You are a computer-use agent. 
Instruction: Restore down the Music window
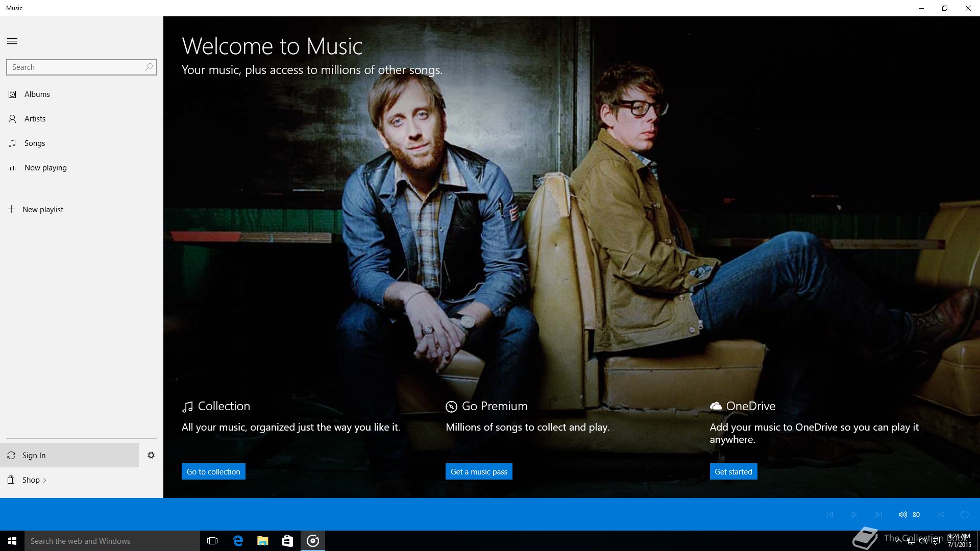pyautogui.click(x=945, y=8)
